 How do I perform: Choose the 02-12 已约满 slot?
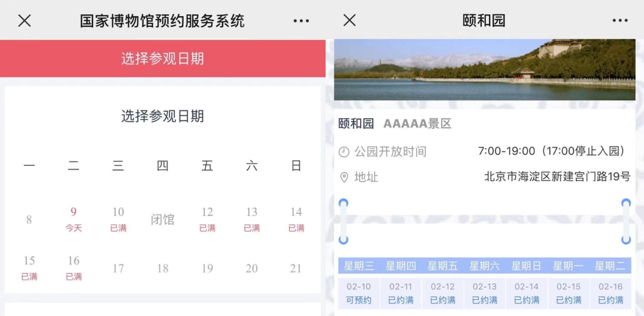click(442, 293)
